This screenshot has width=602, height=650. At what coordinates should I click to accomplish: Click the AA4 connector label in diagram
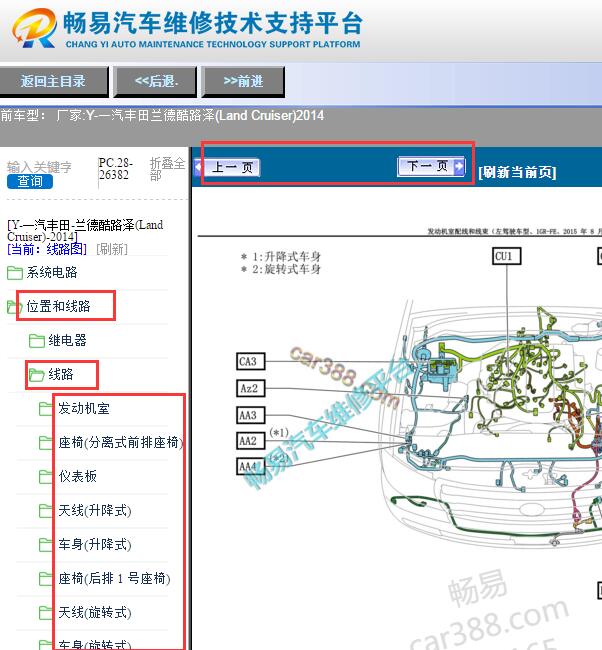(x=250, y=467)
